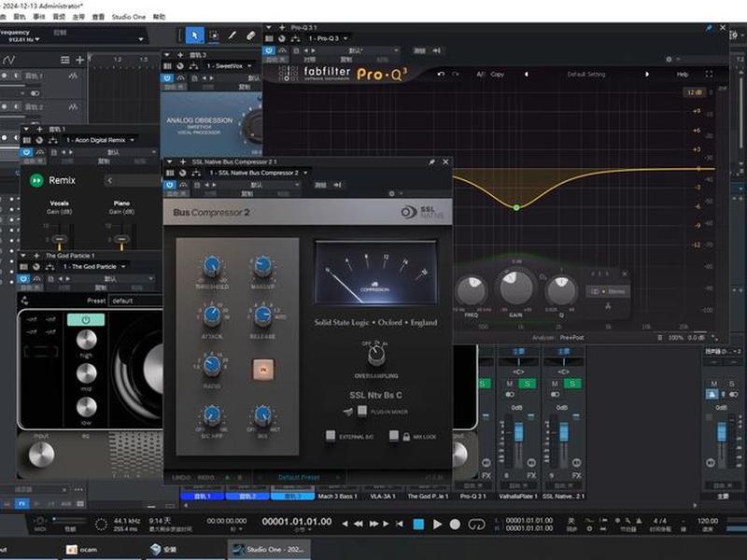Select the Range tool in the toolbar

[214, 35]
